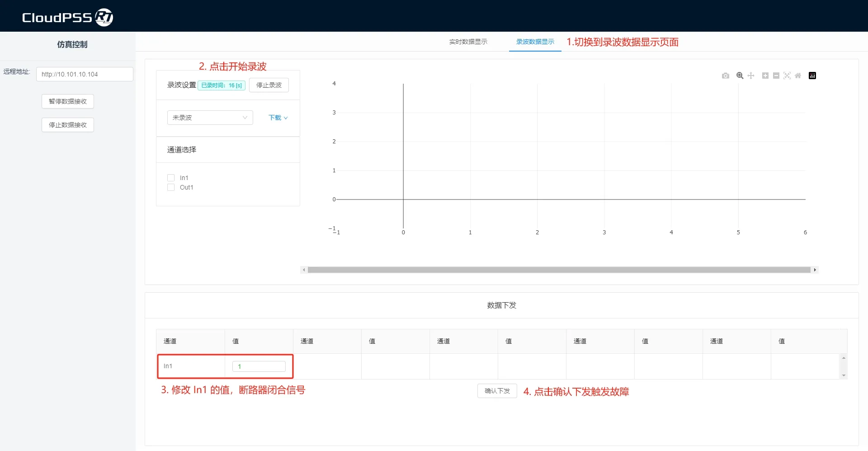
Task: Click the 停止录波 button
Action: coord(269,85)
